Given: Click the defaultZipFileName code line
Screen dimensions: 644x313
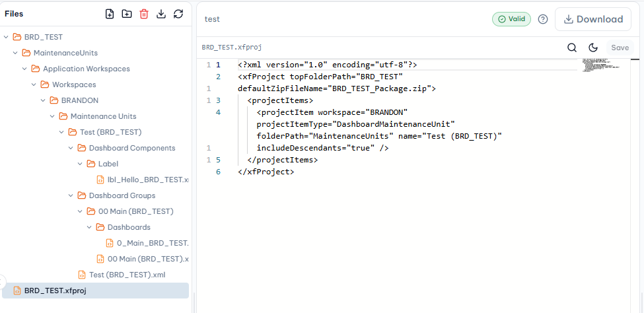Looking at the screenshot, I should tap(337, 88).
